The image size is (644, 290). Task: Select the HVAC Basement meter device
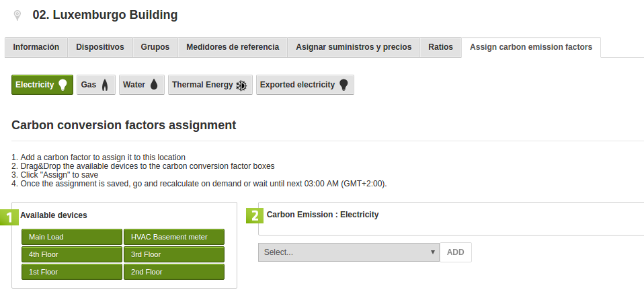174,237
